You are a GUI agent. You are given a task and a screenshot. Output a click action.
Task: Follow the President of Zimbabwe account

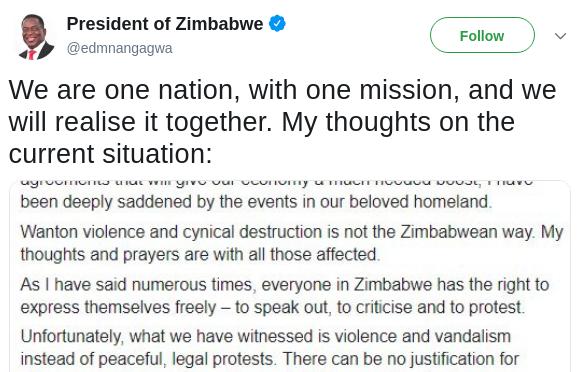482,35
